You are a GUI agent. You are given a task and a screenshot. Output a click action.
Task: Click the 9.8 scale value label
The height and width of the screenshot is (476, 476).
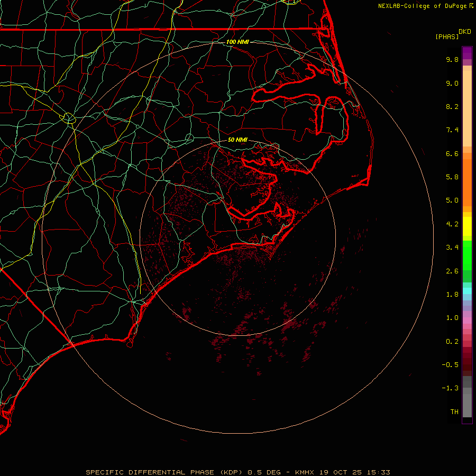pos(452,60)
